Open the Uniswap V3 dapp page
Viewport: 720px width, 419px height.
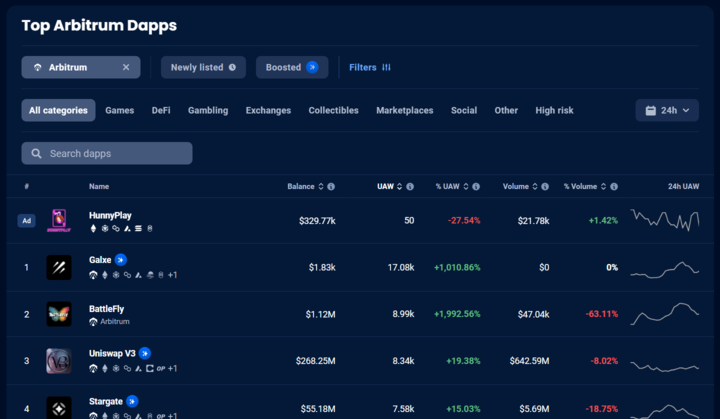click(x=112, y=353)
